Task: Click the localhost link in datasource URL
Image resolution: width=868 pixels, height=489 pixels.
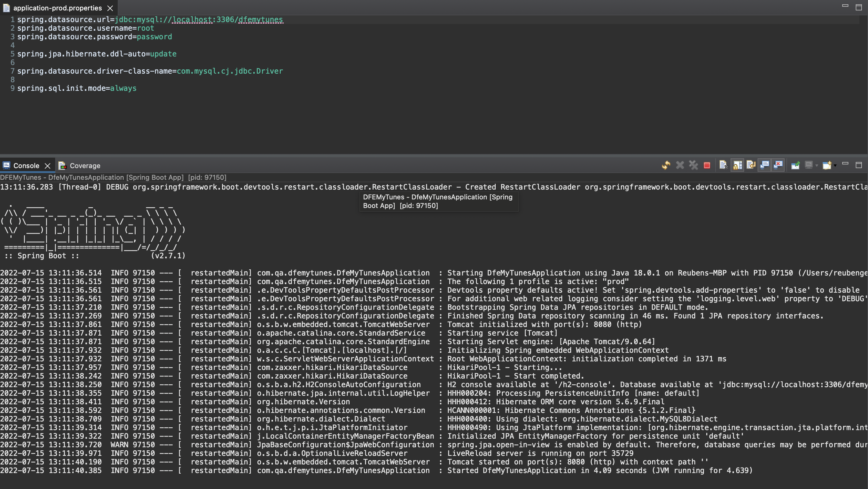Action: point(192,20)
